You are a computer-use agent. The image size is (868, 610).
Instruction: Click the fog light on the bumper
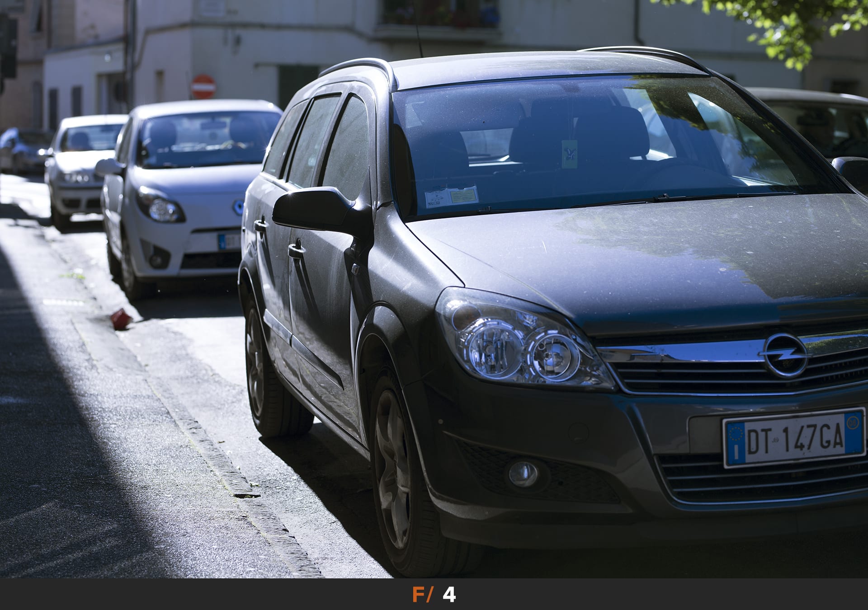coord(523,474)
